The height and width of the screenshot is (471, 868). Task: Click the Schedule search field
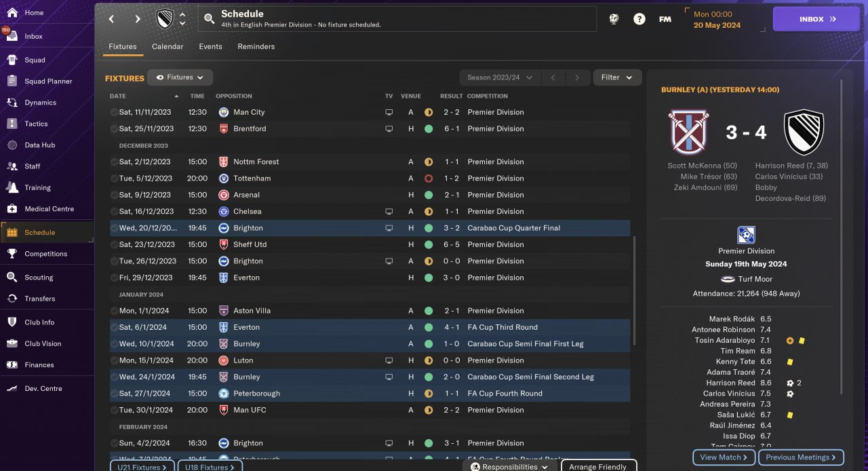click(397, 19)
